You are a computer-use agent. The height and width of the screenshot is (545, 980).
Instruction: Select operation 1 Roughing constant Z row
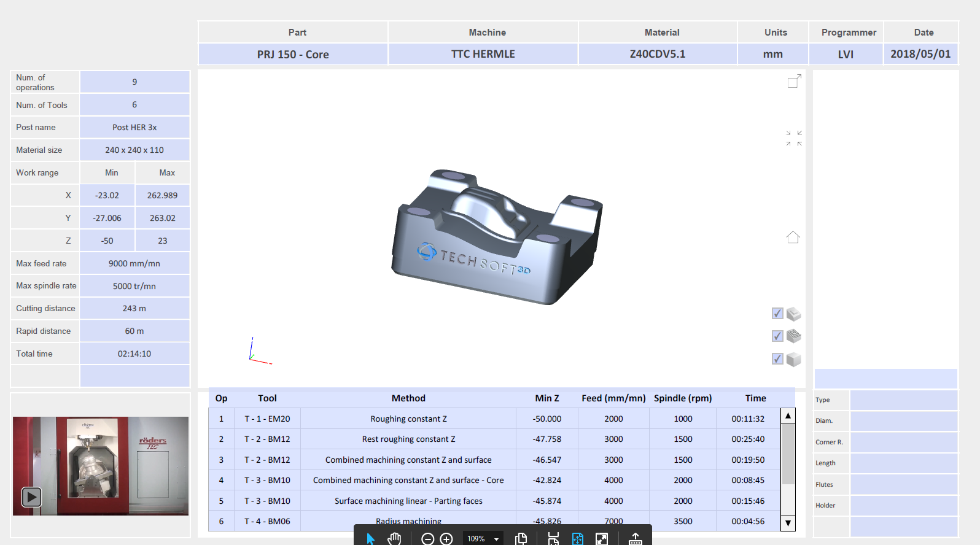tap(408, 419)
